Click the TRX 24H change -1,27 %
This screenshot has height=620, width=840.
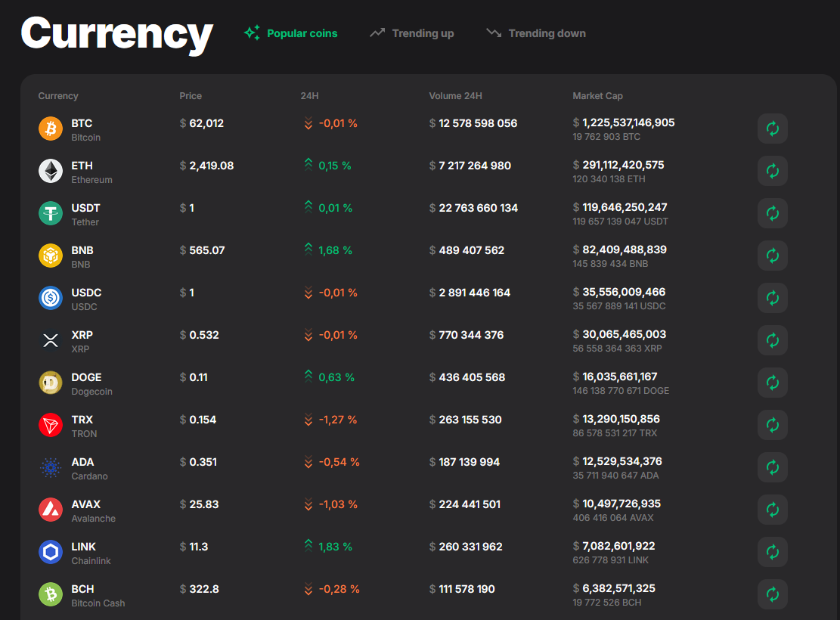tap(330, 420)
